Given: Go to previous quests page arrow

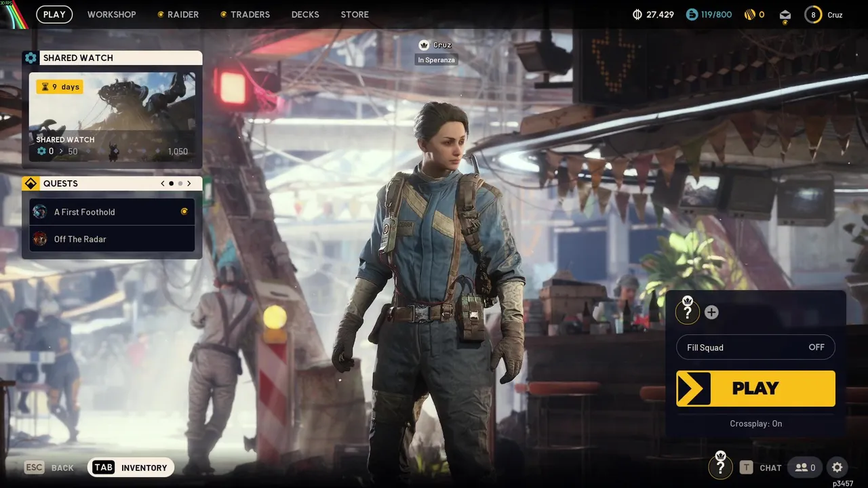Looking at the screenshot, I should [163, 184].
